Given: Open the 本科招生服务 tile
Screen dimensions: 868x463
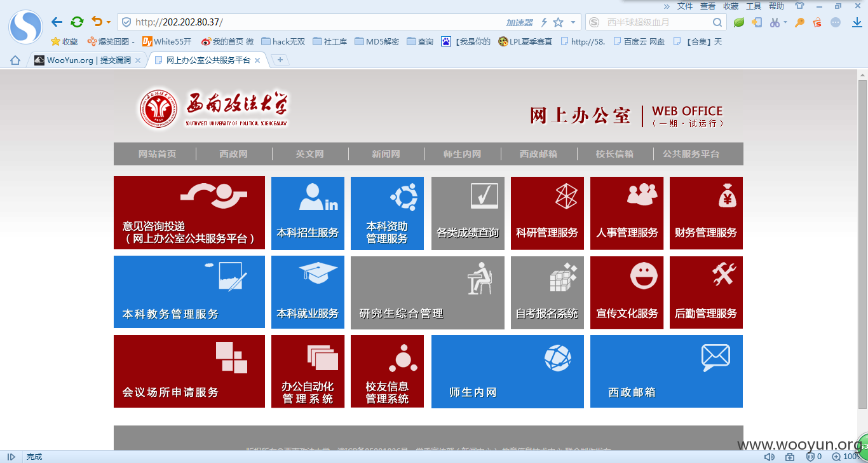Looking at the screenshot, I should pos(308,213).
